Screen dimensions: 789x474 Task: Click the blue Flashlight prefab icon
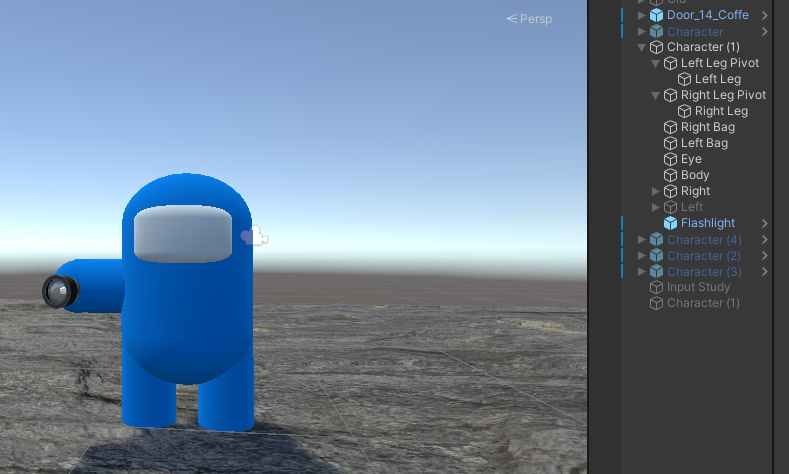point(670,223)
